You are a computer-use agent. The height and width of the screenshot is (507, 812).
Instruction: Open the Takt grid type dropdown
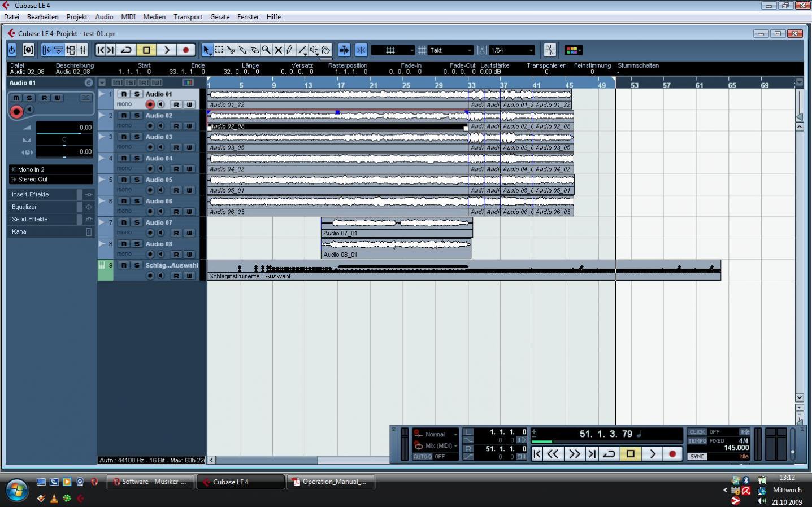[450, 50]
